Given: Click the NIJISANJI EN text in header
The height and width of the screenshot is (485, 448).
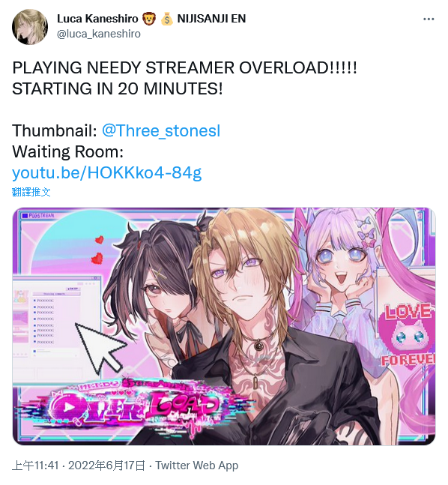Looking at the screenshot, I should 211,19.
